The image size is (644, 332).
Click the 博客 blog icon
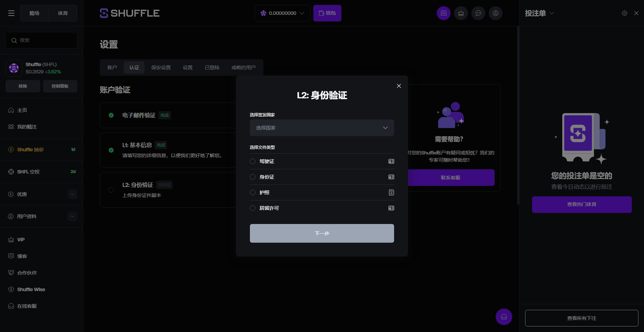coord(11,256)
